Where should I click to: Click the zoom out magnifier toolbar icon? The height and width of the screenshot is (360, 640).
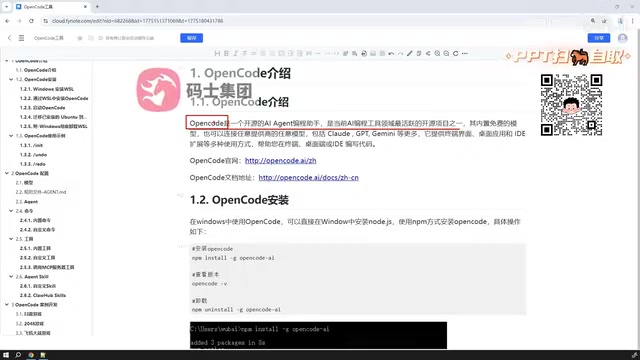pyautogui.click(x=446, y=53)
